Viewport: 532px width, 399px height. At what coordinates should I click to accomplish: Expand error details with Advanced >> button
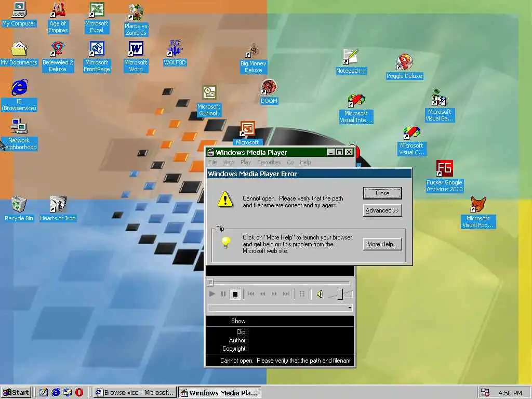382,210
